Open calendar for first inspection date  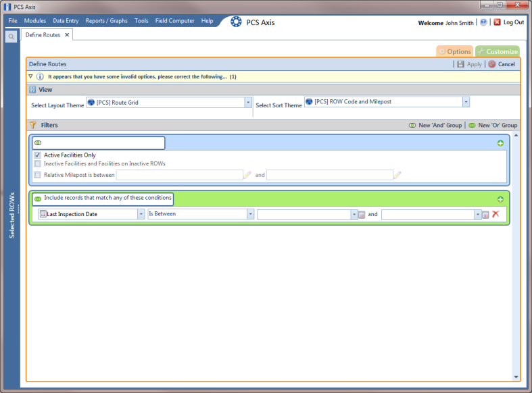tap(362, 215)
